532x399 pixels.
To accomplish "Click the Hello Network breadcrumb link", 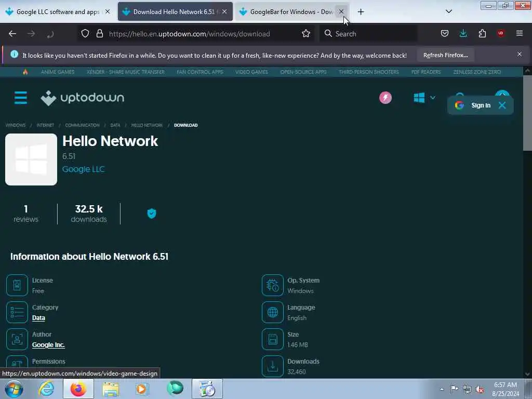I will point(147,125).
